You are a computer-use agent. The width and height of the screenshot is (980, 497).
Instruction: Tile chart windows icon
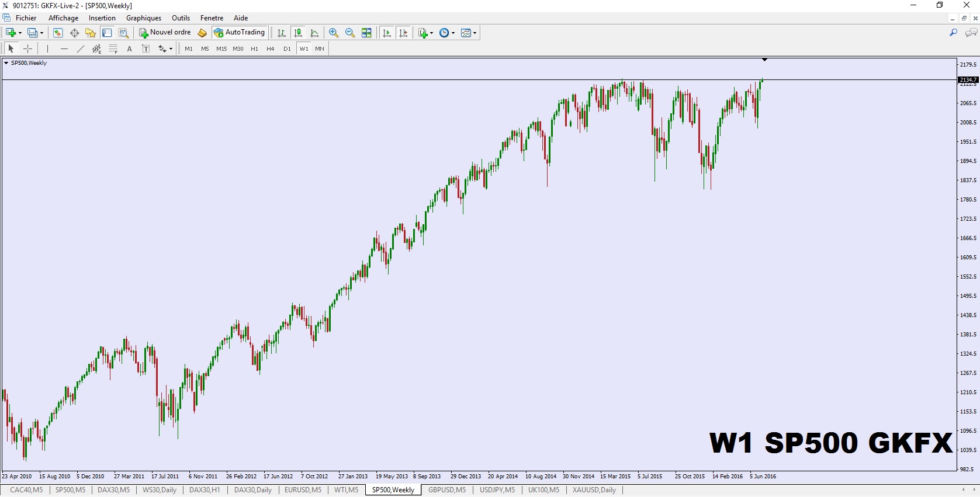tap(366, 33)
